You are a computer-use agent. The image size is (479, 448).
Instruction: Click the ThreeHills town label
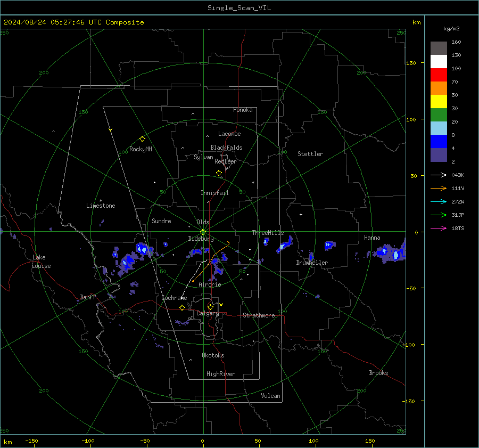coord(268,233)
